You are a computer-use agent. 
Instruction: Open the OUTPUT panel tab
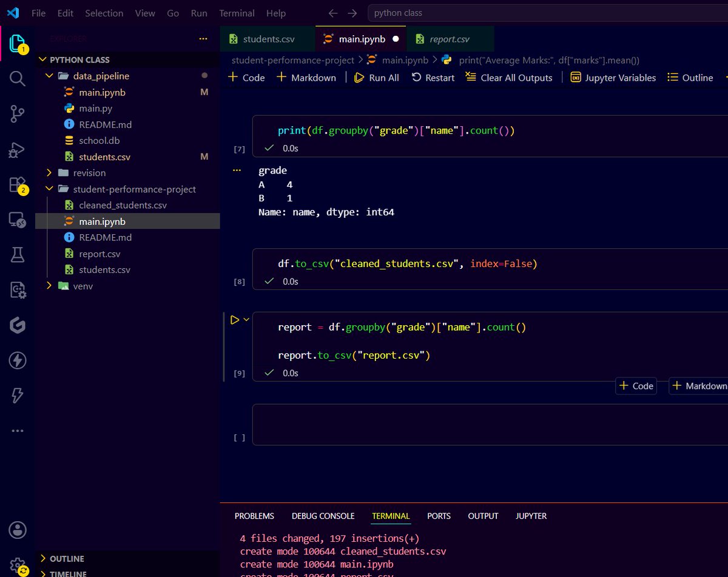click(483, 516)
